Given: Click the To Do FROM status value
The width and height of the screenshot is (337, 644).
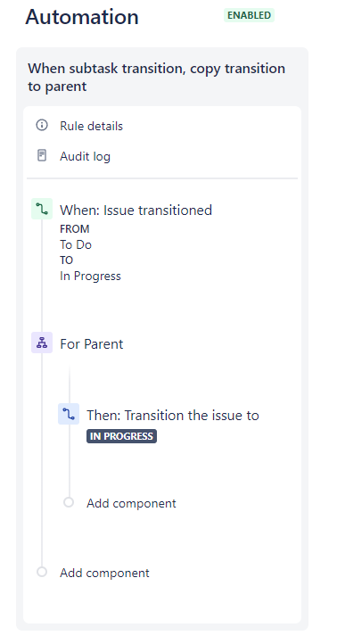Looking at the screenshot, I should (x=76, y=244).
